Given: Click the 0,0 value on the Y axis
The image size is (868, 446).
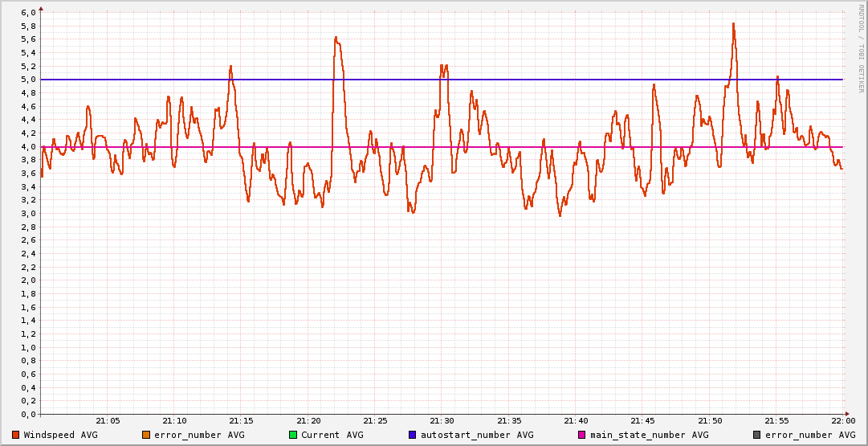Looking at the screenshot, I should [x=27, y=415].
